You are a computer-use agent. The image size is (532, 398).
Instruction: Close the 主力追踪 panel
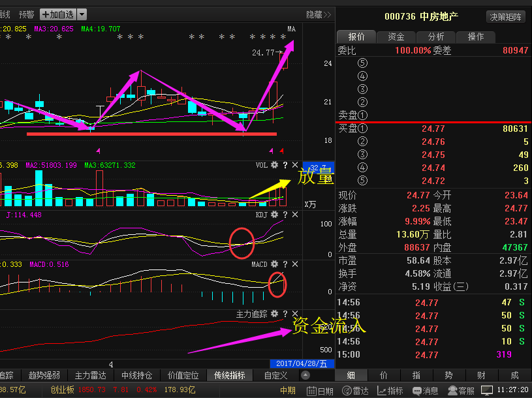point(295,314)
